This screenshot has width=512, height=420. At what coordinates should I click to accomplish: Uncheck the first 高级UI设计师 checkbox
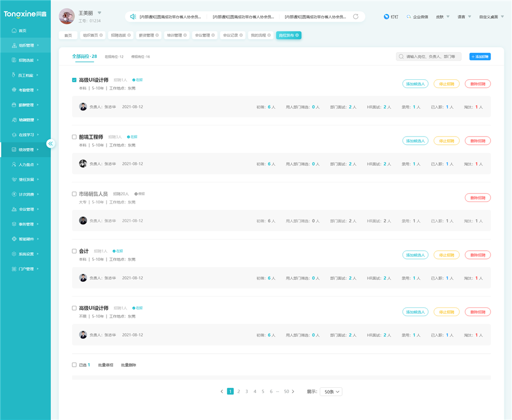(74, 80)
